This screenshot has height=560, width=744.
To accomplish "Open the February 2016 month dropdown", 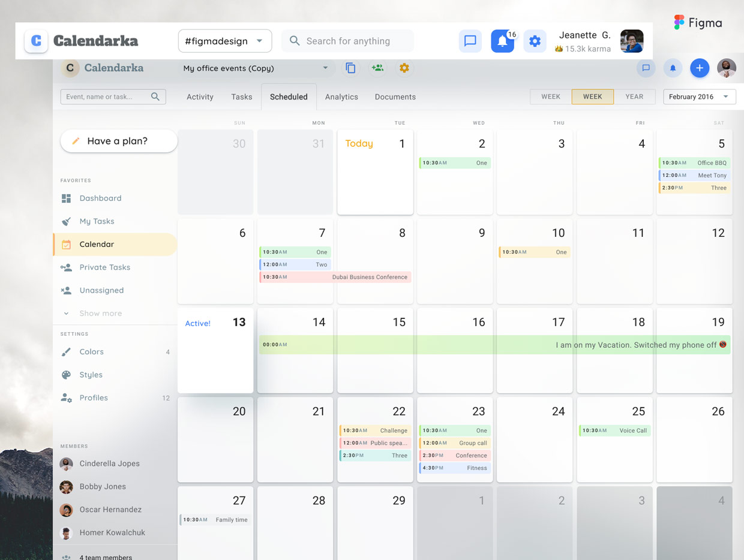I will pos(700,97).
